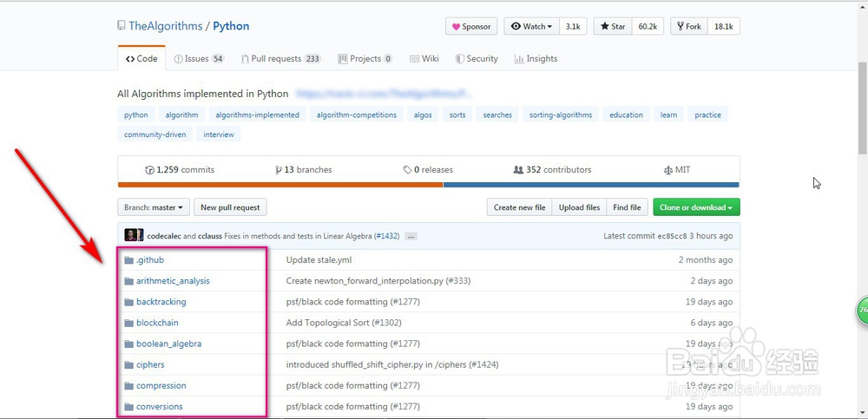Click the education topic tag
Viewport: 868px width, 419px height.
click(626, 115)
